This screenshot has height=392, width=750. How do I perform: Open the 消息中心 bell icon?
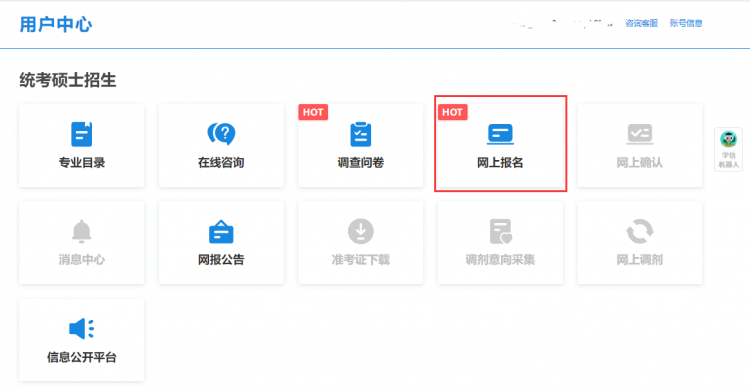(x=81, y=231)
